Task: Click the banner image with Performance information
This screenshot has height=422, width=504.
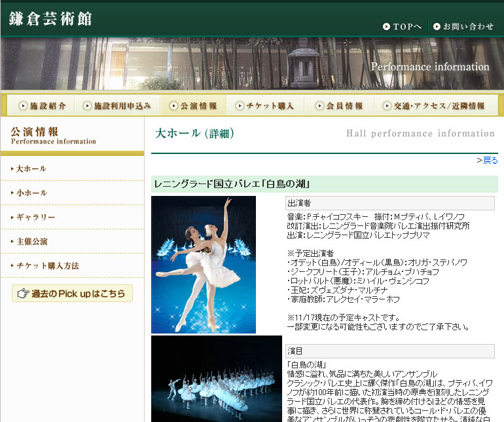Action: (x=252, y=64)
